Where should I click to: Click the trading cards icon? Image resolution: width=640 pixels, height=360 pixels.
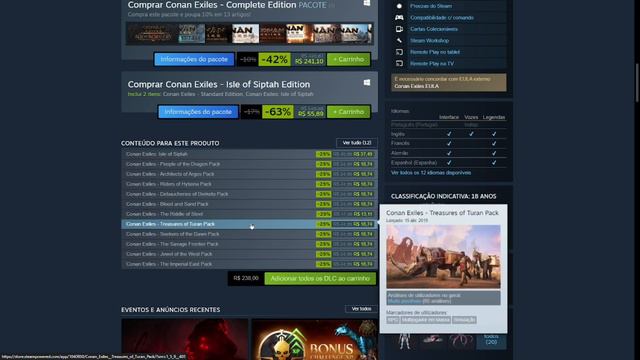(399, 29)
